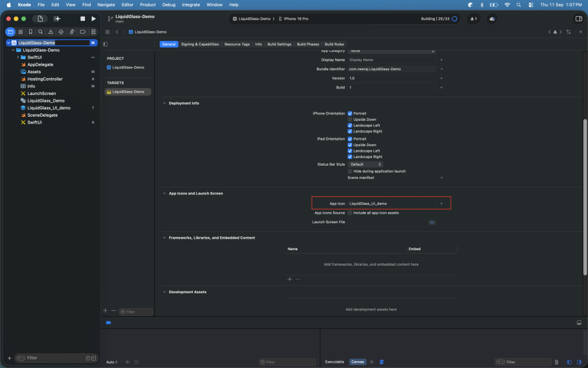Collapse the Development Assets section
Screen dimensions: 588x368
[164, 292]
